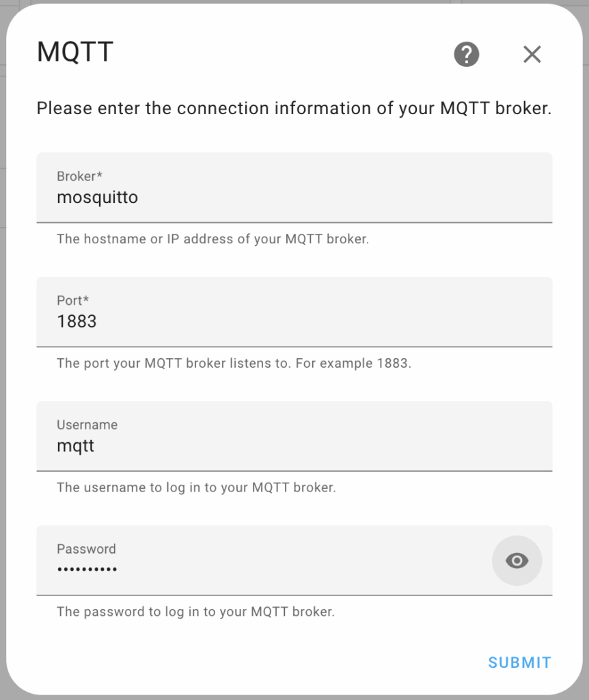Open the MQTT help question mark icon

(466, 55)
